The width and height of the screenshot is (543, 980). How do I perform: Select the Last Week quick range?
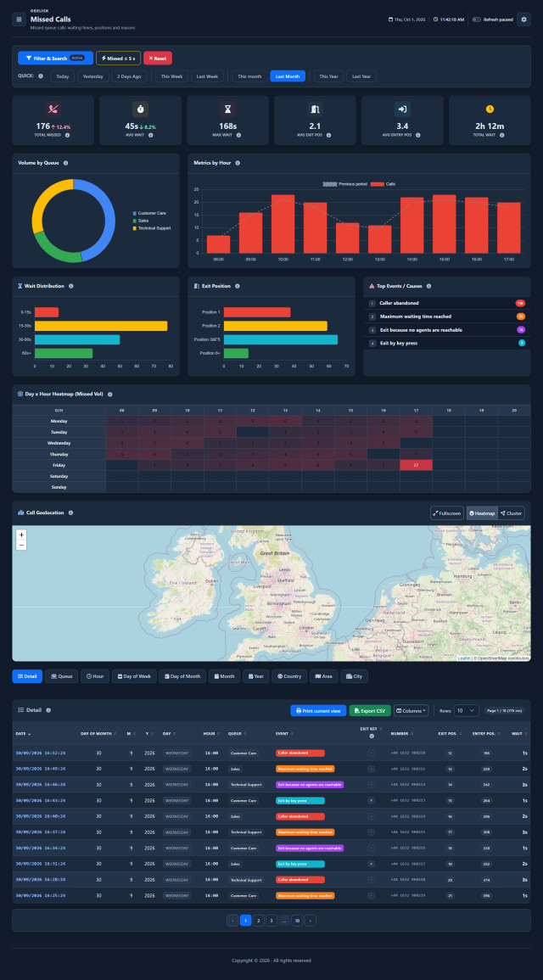pyautogui.click(x=208, y=76)
